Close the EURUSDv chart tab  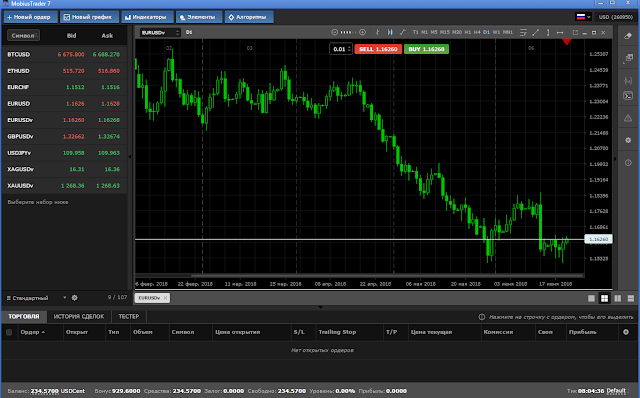point(165,298)
